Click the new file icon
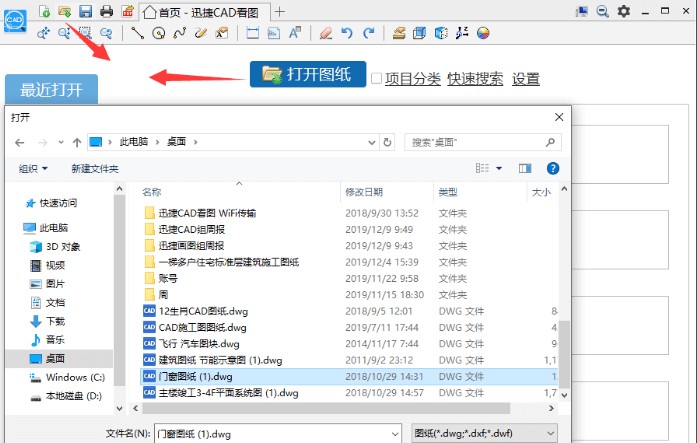Viewport: 697px width, 443px height. coord(44,11)
